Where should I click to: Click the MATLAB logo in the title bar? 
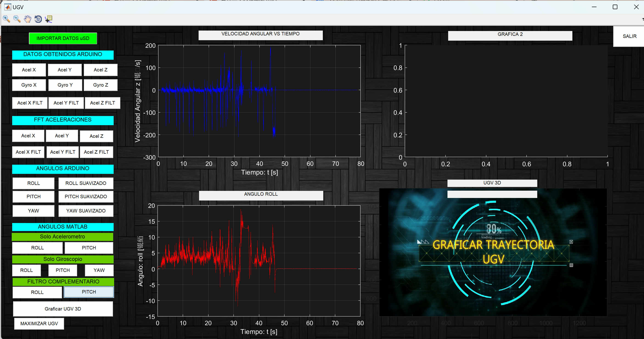8,7
